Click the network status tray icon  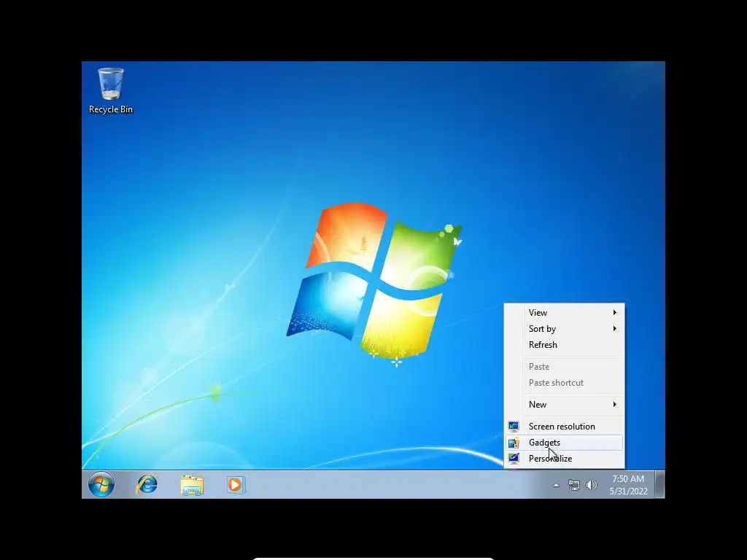[x=574, y=485]
